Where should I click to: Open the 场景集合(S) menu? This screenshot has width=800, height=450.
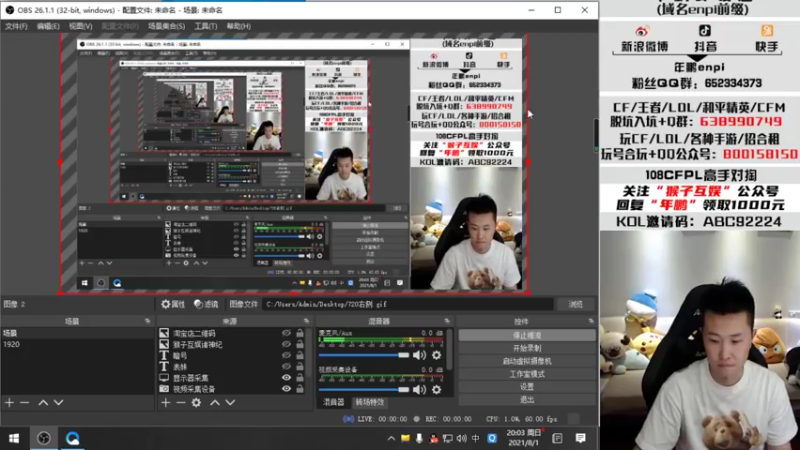click(x=166, y=26)
